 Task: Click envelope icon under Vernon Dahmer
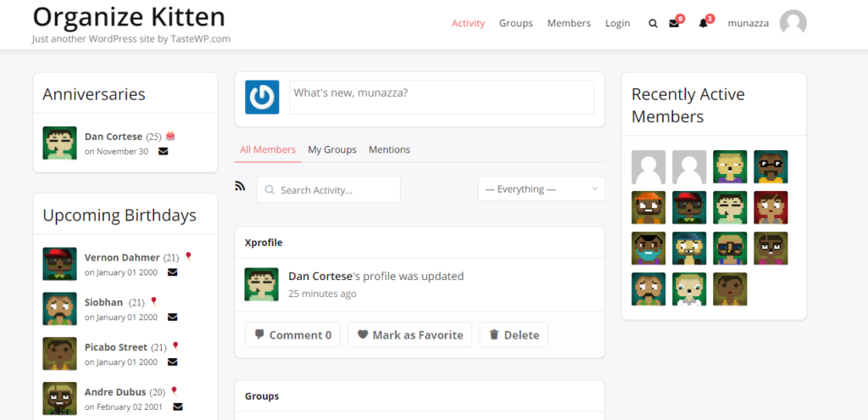[173, 272]
